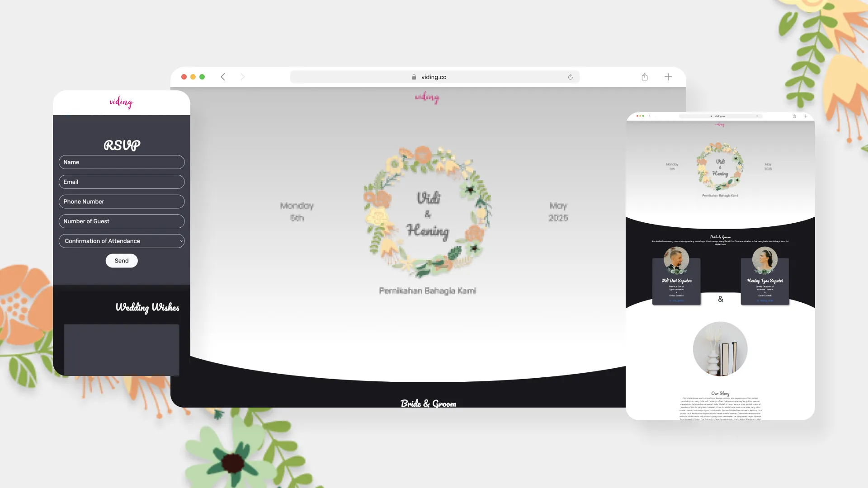The width and height of the screenshot is (868, 488).
Task: Click the Name input field
Action: [x=121, y=162]
